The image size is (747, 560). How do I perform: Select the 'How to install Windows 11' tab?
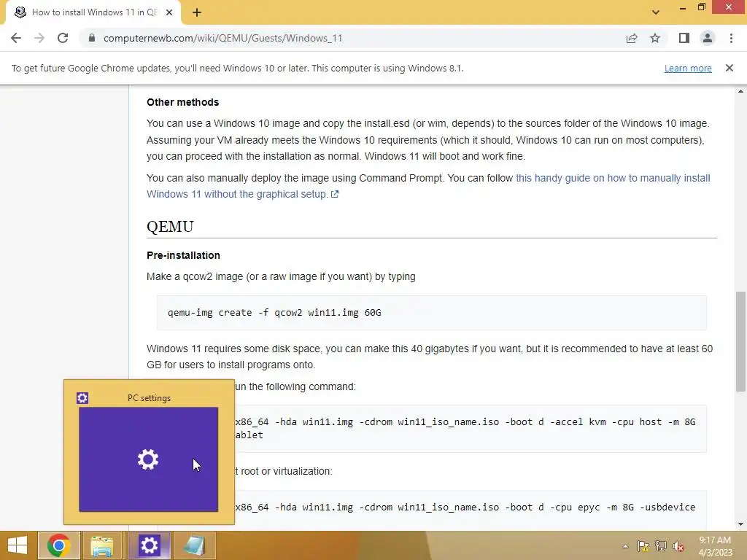pos(93,12)
